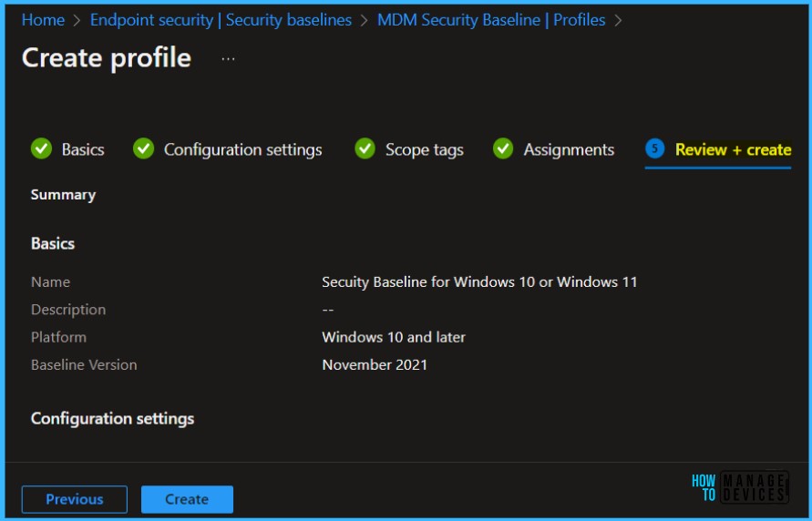Click the Description field label
The height and width of the screenshot is (521, 812).
tap(68, 310)
